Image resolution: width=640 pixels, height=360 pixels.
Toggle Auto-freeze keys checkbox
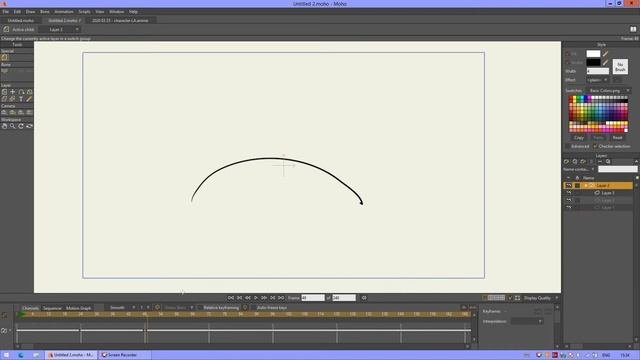coord(253,308)
